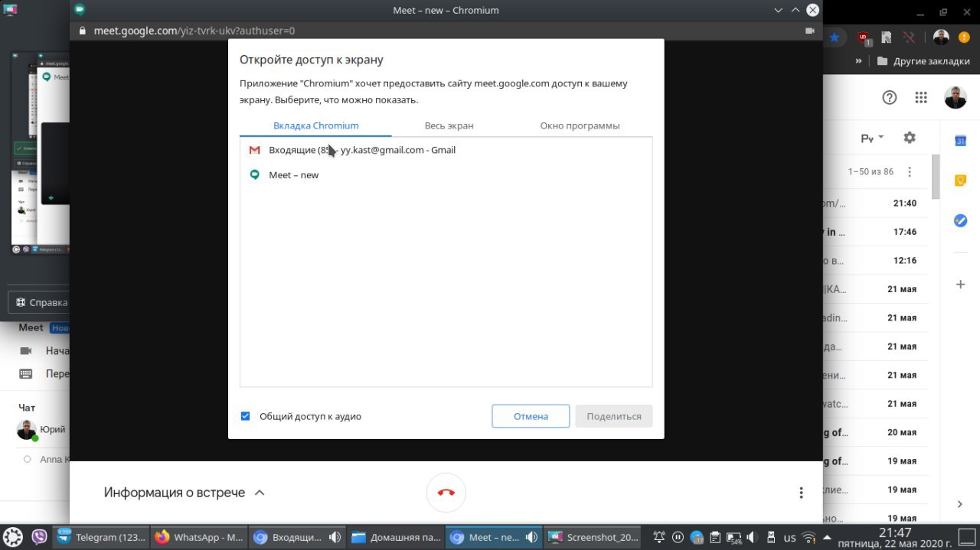Viewport: 980px width, 550px height.
Task: Open the Telegram taskbar window
Action: pos(102,537)
